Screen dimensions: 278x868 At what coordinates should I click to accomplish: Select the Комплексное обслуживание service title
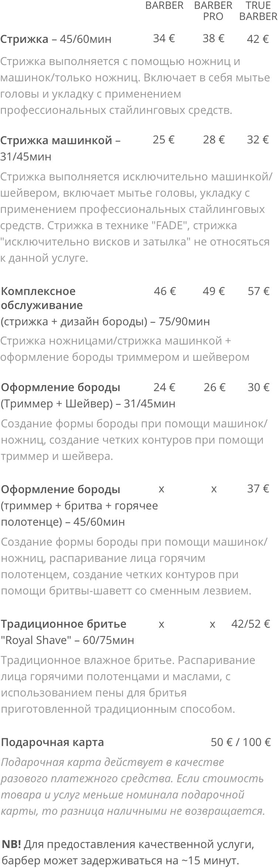(x=42, y=298)
